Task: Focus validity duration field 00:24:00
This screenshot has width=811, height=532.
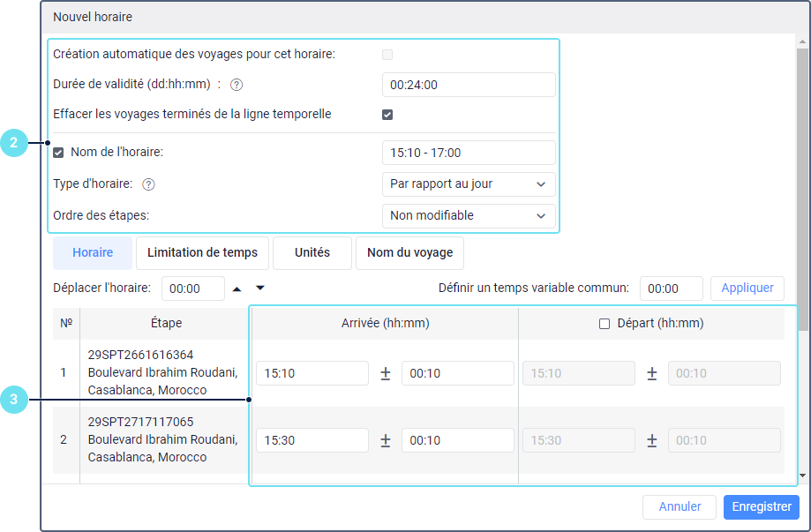Action: (469, 85)
